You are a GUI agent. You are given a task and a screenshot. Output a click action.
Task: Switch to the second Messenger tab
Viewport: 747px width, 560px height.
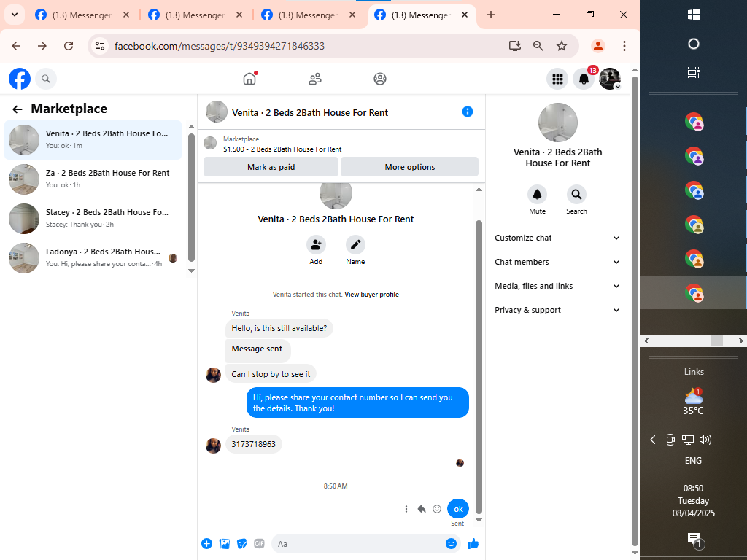194,15
